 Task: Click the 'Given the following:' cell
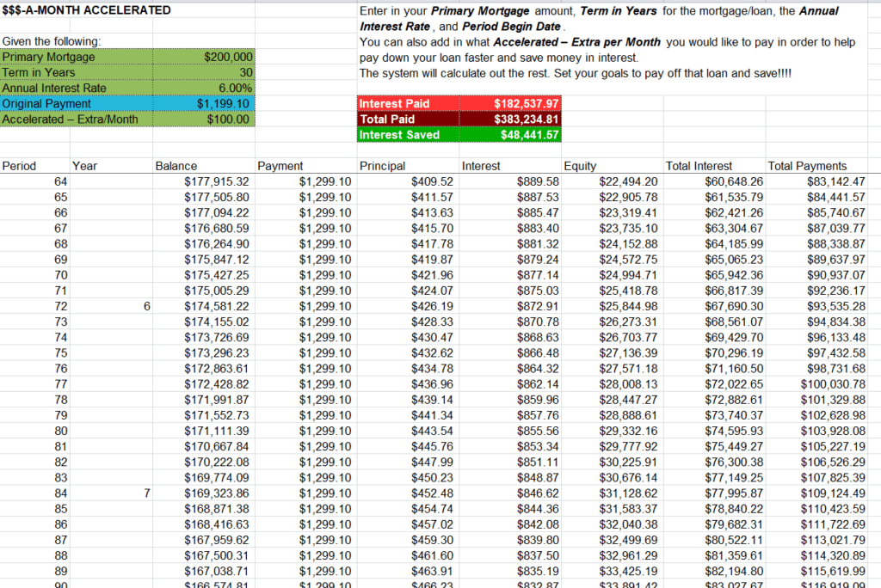[x=52, y=41]
